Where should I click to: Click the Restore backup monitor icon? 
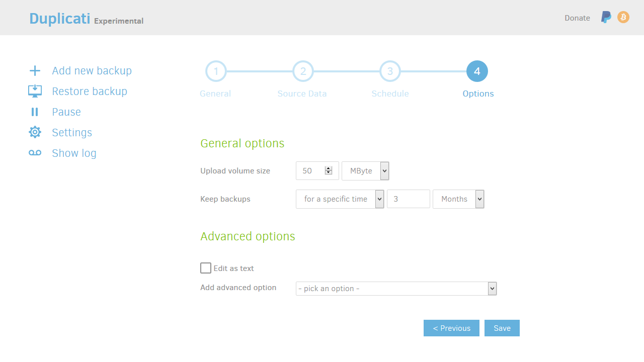(35, 91)
